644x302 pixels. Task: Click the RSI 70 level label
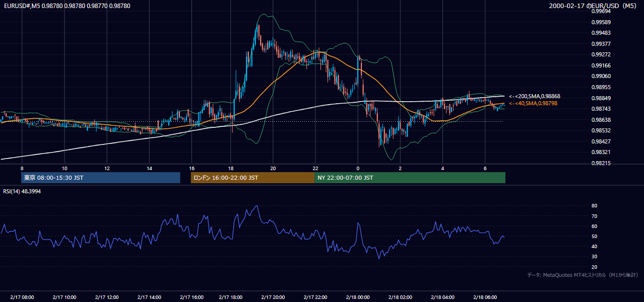pyautogui.click(x=594, y=216)
